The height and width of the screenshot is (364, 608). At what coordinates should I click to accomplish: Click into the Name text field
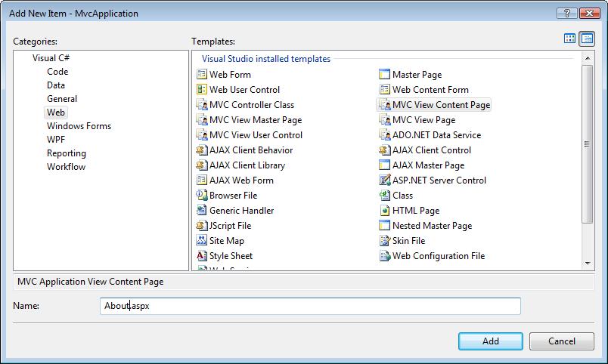pos(310,306)
